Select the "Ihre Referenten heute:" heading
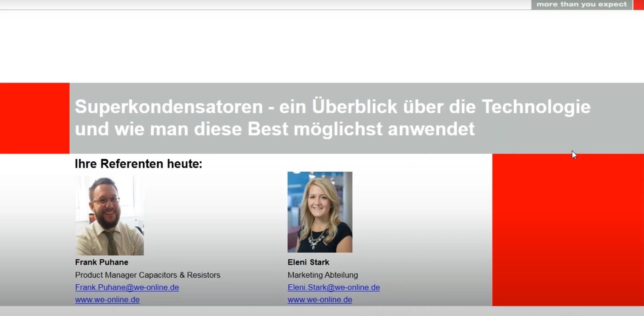 coord(138,164)
